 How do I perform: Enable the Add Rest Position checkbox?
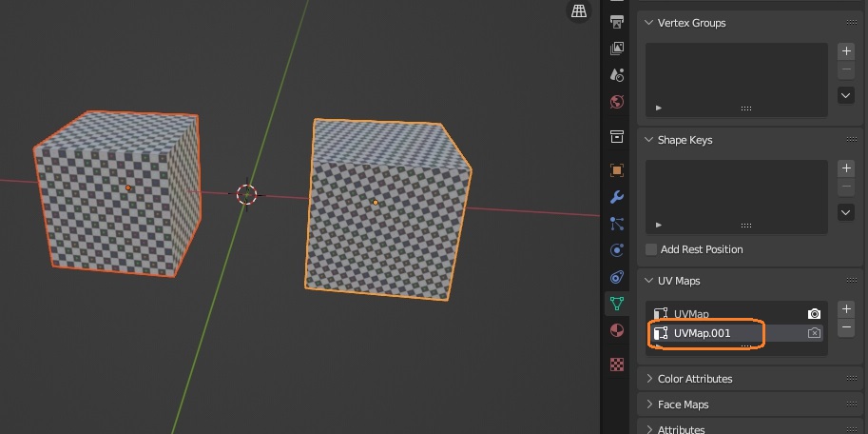(x=651, y=249)
